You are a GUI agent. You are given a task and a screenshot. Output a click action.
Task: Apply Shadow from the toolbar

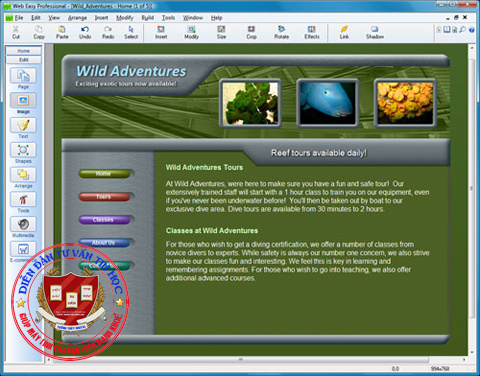[x=375, y=32]
